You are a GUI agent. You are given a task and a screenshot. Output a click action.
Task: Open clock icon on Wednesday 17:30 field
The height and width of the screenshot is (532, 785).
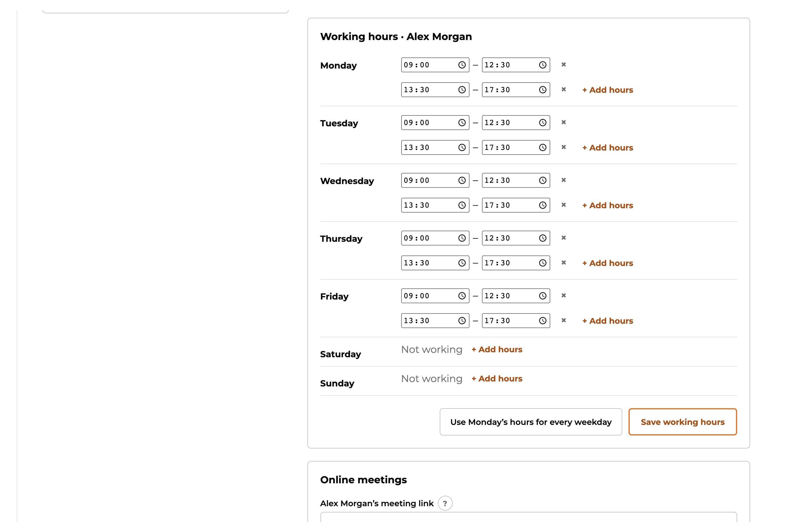(x=542, y=205)
